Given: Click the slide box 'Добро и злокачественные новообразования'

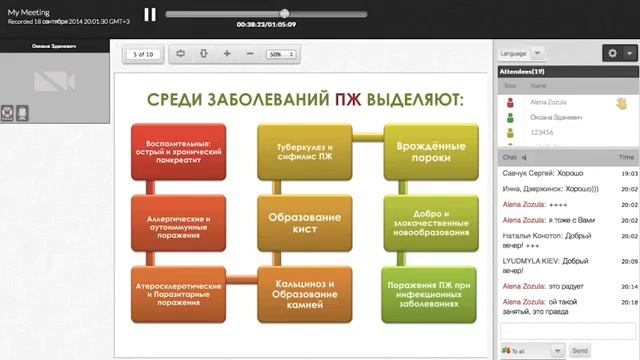Looking at the screenshot, I should [431, 223].
